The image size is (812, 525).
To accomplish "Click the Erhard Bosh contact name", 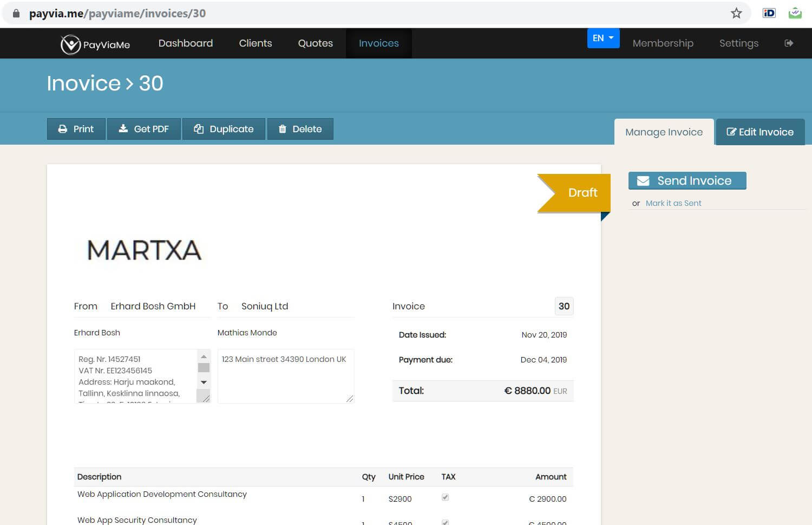I will pos(97,333).
